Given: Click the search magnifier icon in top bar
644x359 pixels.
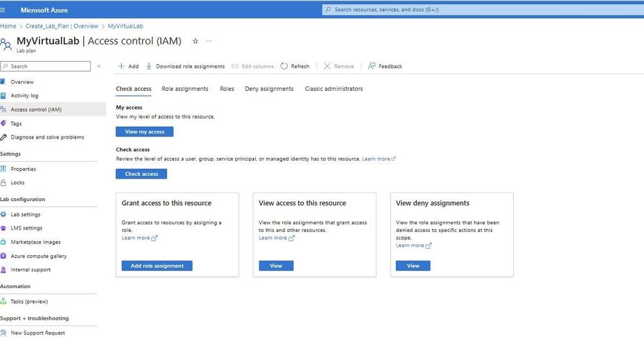Looking at the screenshot, I should [x=327, y=10].
